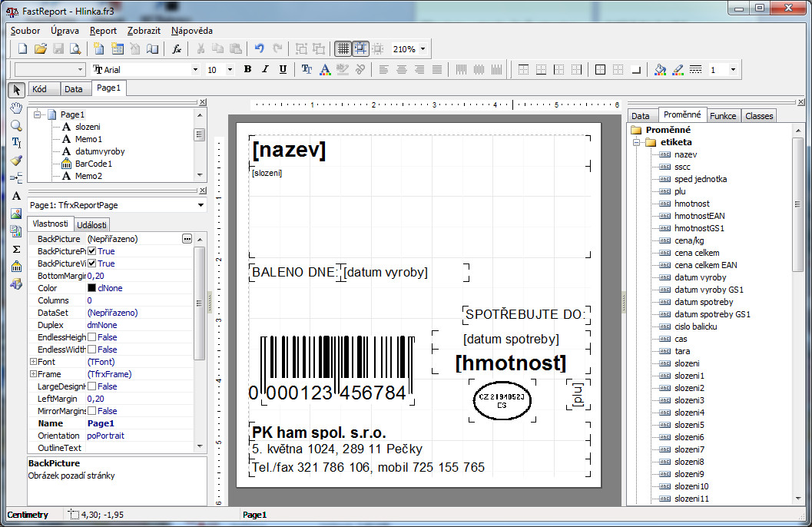Insert a Barcode object from sidebar
The height and width of the screenshot is (527, 812).
click(17, 267)
